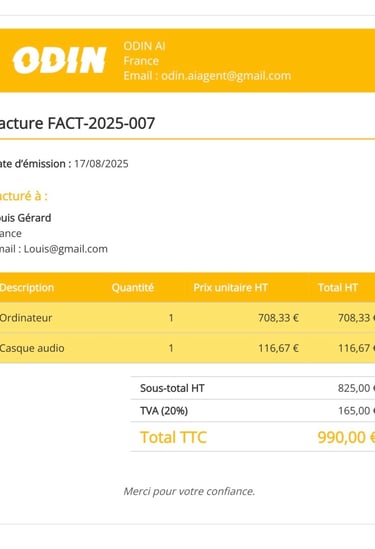Click the Merci pour votre confiance text

click(189, 492)
